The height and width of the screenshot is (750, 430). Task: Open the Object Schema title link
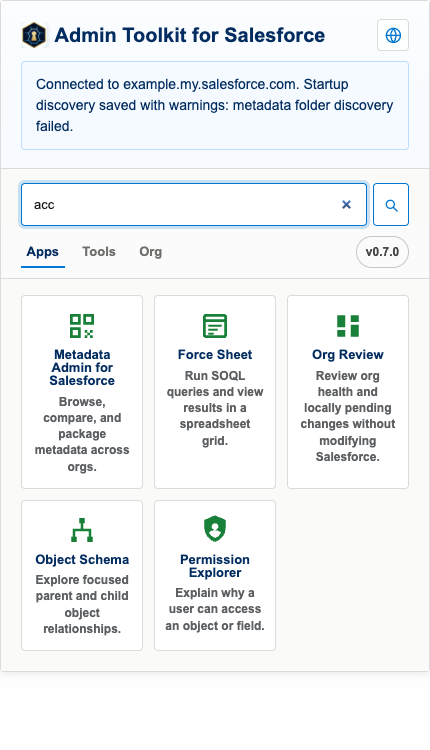coord(82,559)
